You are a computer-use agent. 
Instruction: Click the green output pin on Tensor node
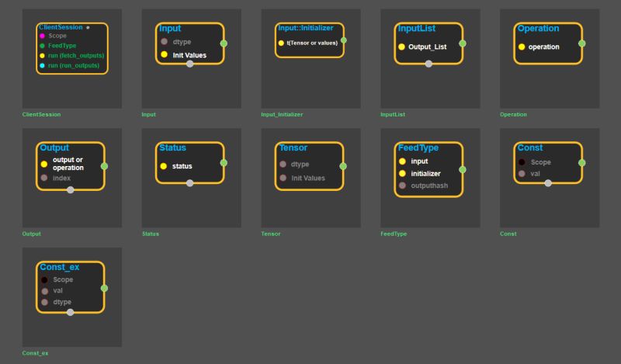(x=343, y=166)
